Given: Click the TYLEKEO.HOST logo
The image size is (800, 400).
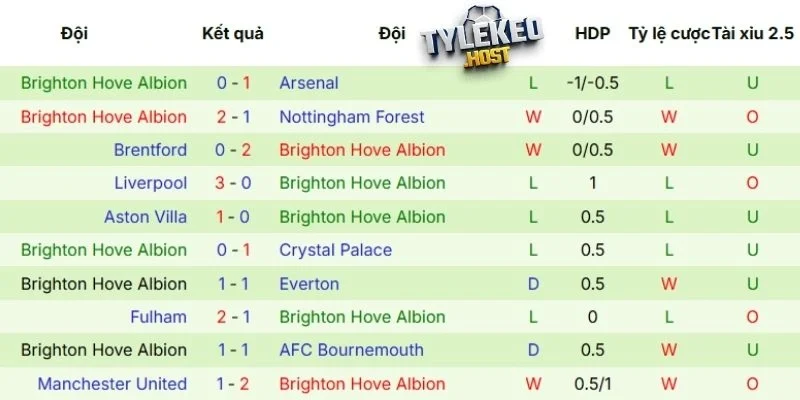Looking at the screenshot, I should point(483,41).
